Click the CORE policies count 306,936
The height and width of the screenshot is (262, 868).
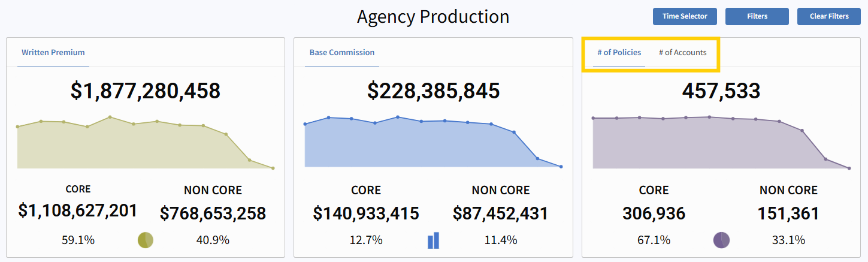click(654, 213)
